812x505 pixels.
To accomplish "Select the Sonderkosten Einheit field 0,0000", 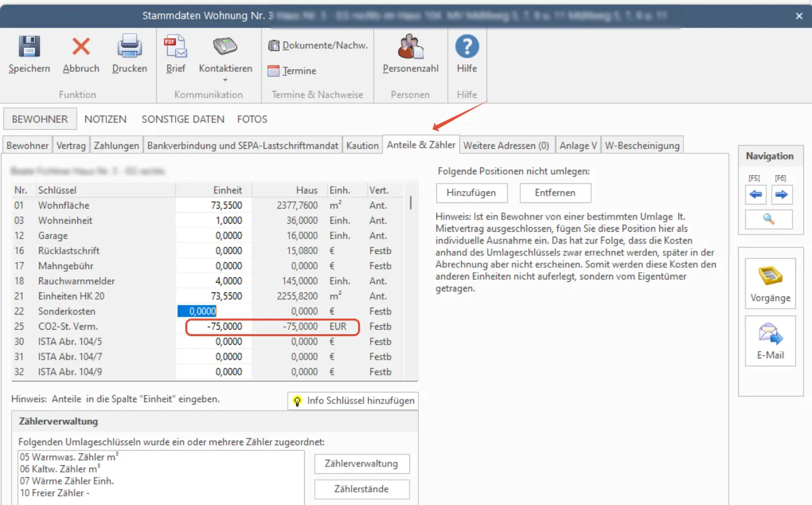I will 213,311.
